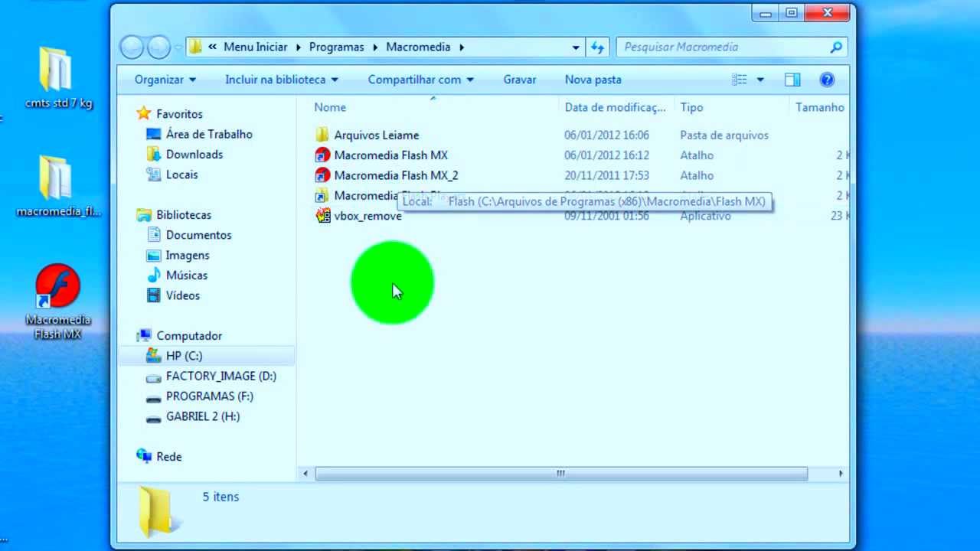980x551 pixels.
Task: Expand arrow after Programas breadcrumb
Action: [375, 47]
